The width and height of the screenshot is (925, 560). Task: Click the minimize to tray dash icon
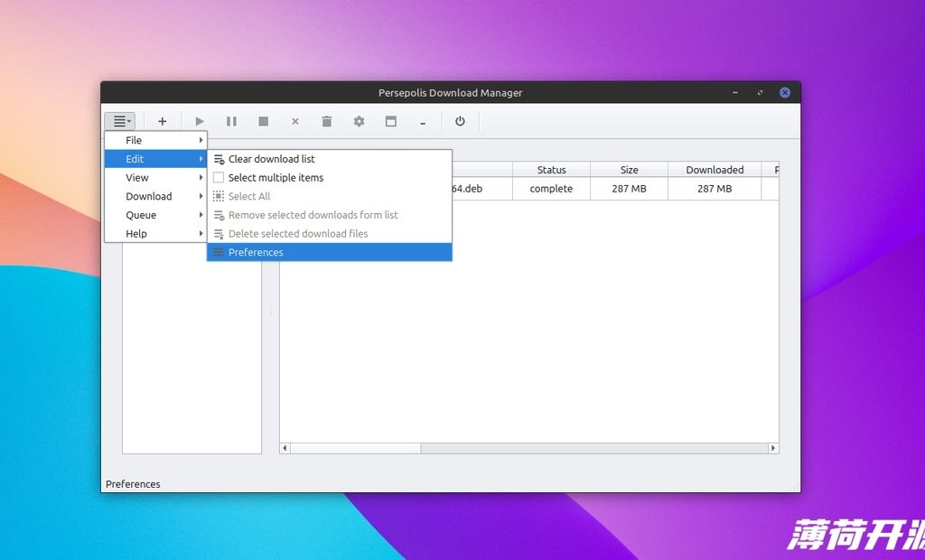click(423, 123)
